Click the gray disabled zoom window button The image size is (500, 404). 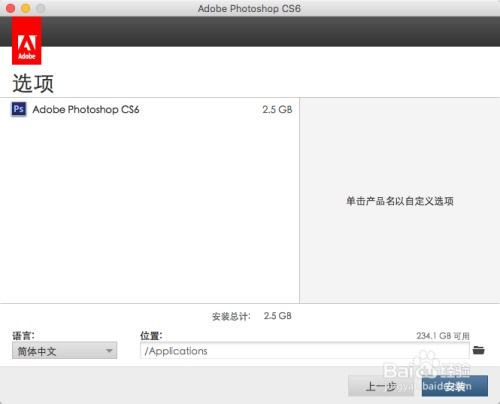pyautogui.click(x=41, y=8)
